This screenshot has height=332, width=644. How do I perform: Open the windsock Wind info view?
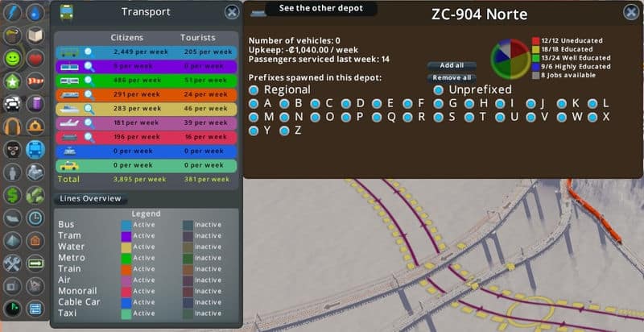35,81
